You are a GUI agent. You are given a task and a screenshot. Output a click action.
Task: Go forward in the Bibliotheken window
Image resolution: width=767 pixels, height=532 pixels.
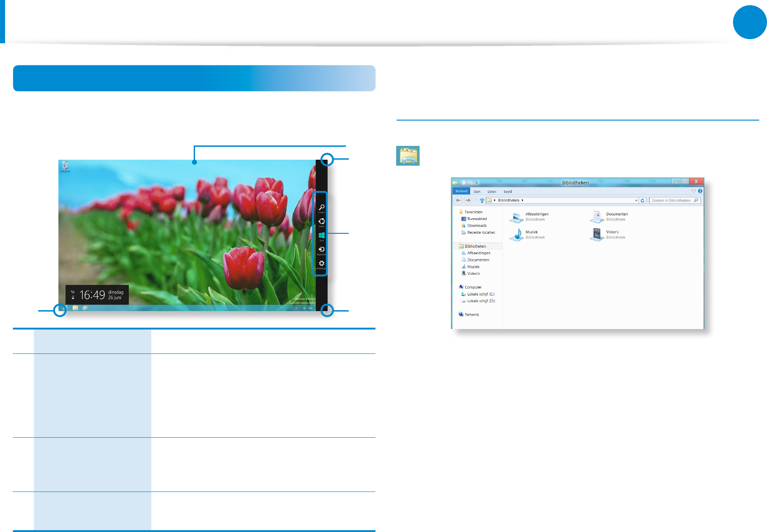tap(468, 200)
